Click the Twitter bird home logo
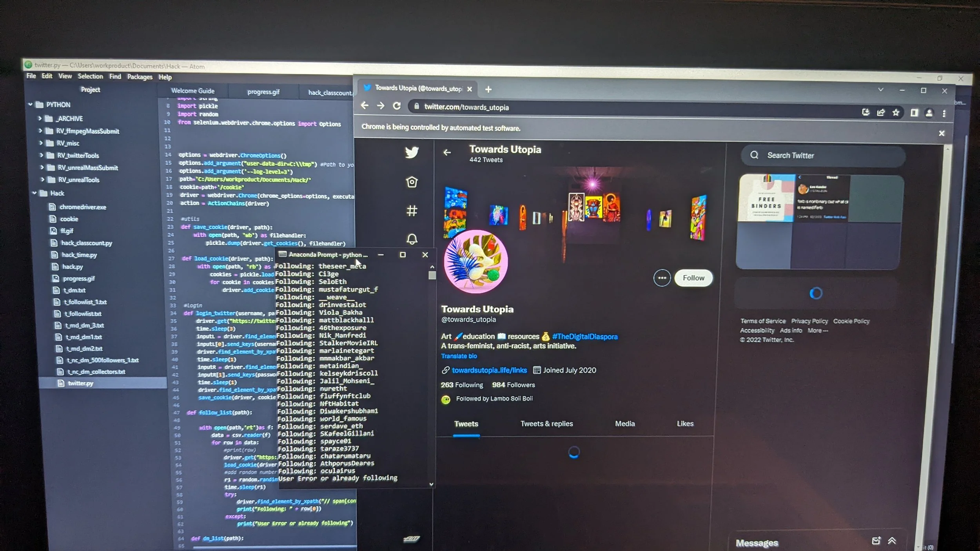Image resolution: width=980 pixels, height=551 pixels. click(412, 152)
